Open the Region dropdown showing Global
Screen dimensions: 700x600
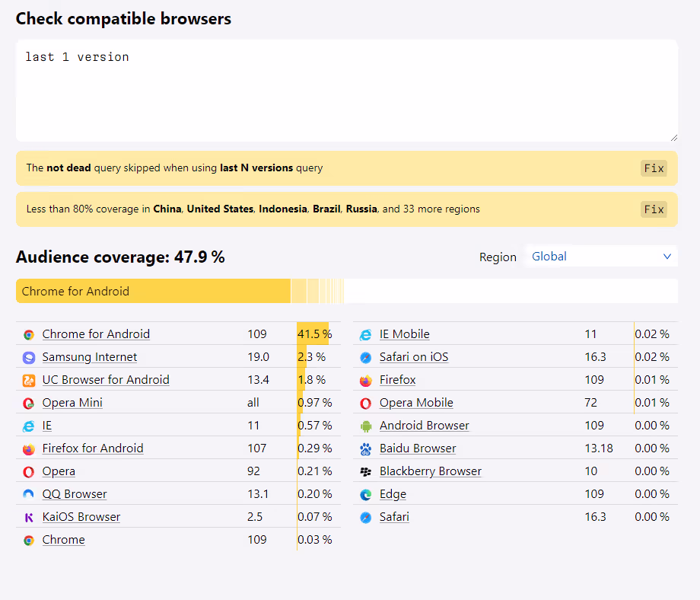[601, 257]
